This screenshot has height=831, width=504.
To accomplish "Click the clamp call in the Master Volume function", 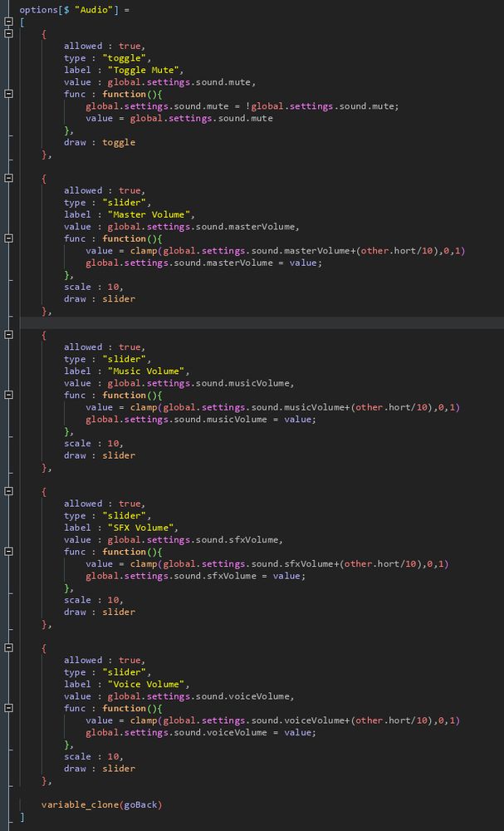I will (144, 251).
